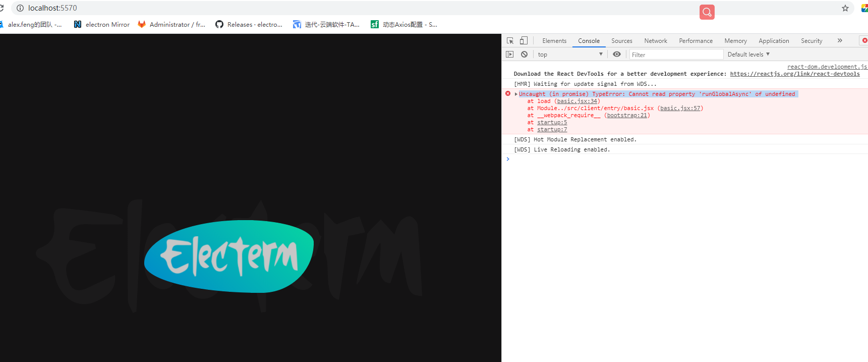This screenshot has height=362, width=868.
Task: Click the console input prompt chevron
Action: tap(508, 159)
